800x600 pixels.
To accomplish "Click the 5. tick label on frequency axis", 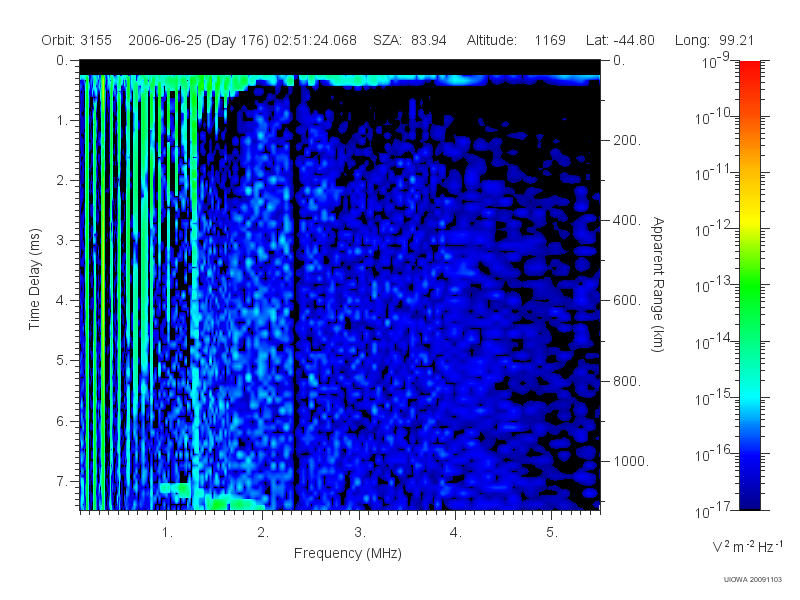I will 552,533.
